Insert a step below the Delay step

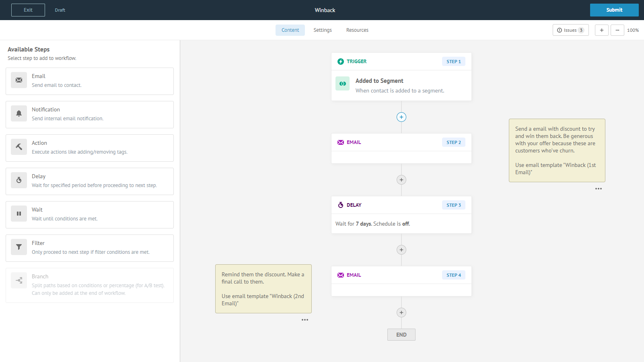click(x=401, y=250)
